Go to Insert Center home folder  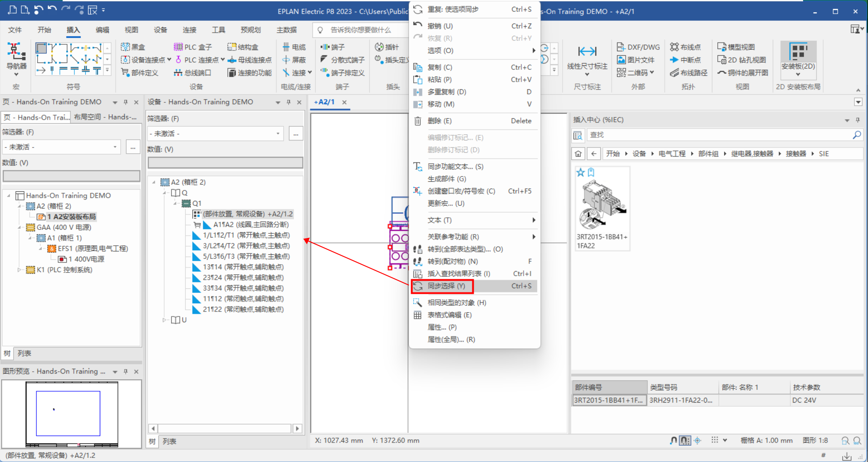(578, 154)
